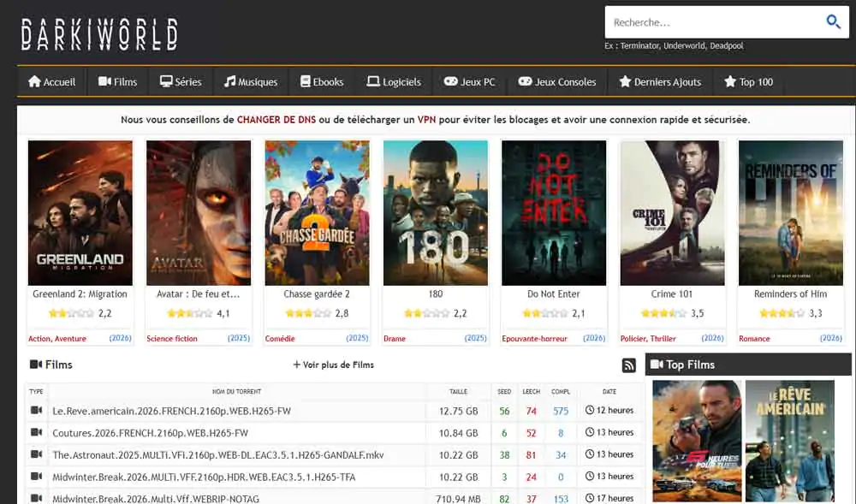
Task: Follow the VPN link in notice
Action: coord(426,120)
